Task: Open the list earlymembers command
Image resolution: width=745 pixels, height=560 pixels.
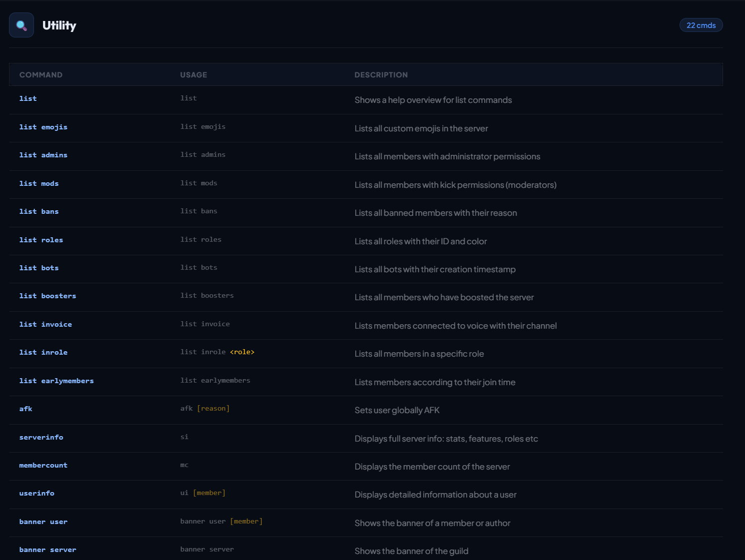Action: (56, 381)
